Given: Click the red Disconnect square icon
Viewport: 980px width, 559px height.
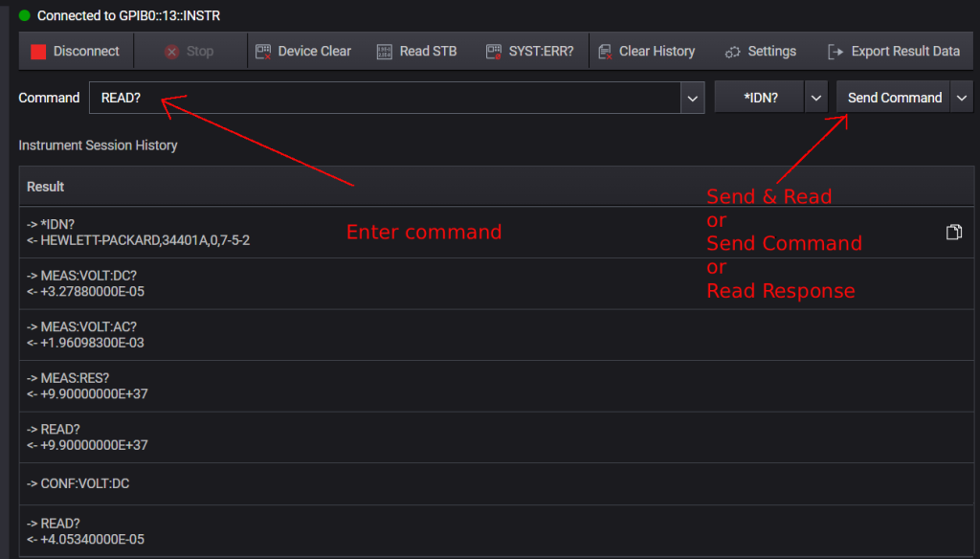Looking at the screenshot, I should [38, 52].
